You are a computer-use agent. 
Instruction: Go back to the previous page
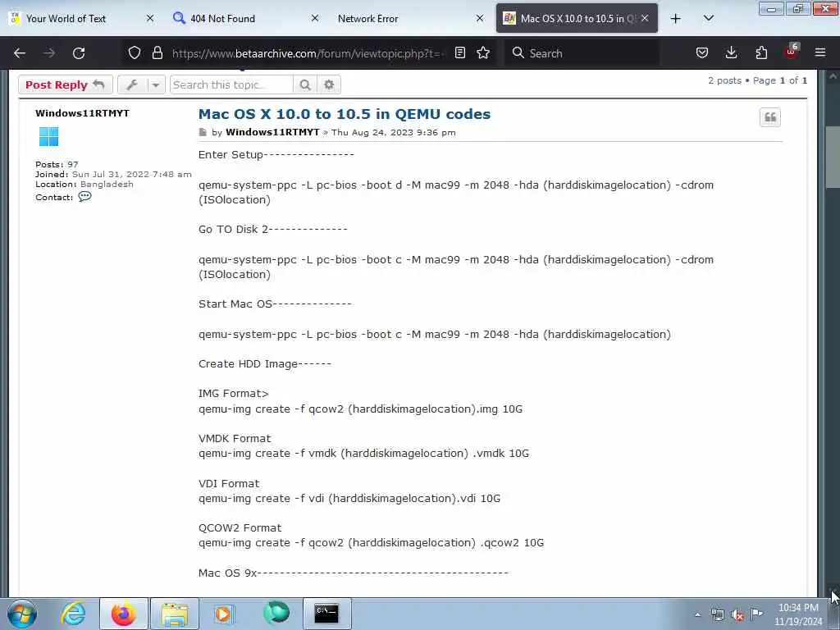click(20, 53)
